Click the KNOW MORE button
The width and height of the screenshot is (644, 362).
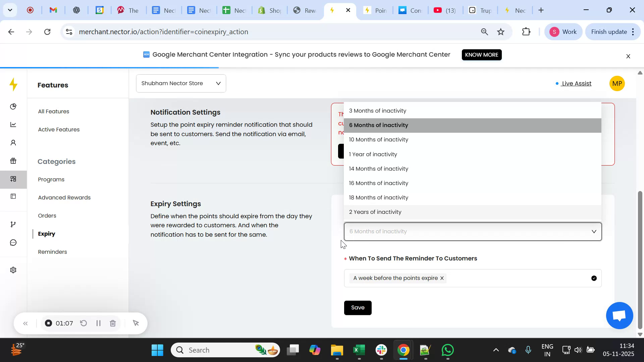pyautogui.click(x=481, y=55)
